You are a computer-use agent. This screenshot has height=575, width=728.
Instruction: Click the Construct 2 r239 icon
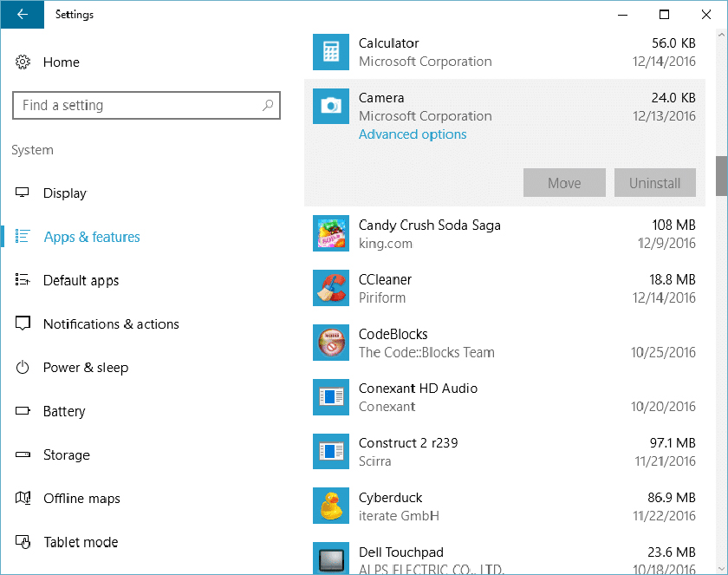[330, 451]
